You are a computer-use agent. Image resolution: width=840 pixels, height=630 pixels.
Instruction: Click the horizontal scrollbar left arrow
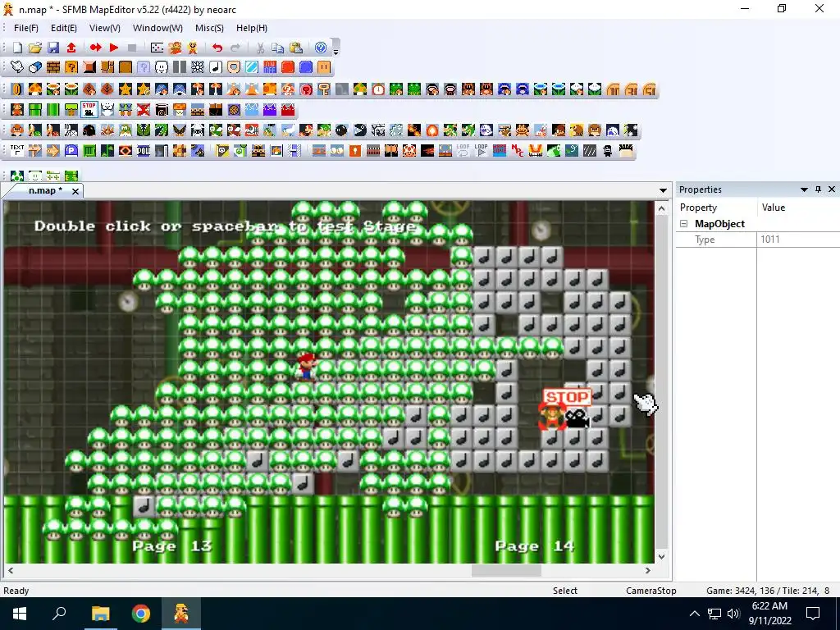point(10,571)
